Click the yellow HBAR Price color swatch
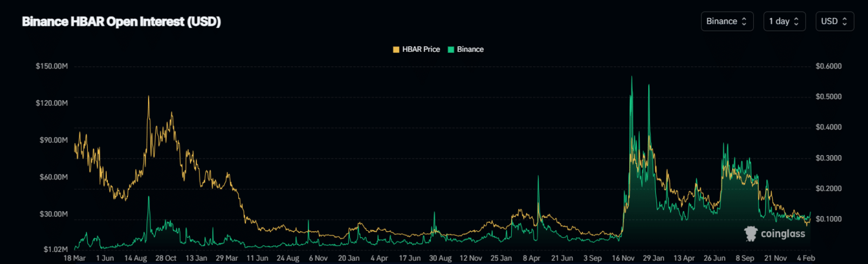 coord(396,49)
